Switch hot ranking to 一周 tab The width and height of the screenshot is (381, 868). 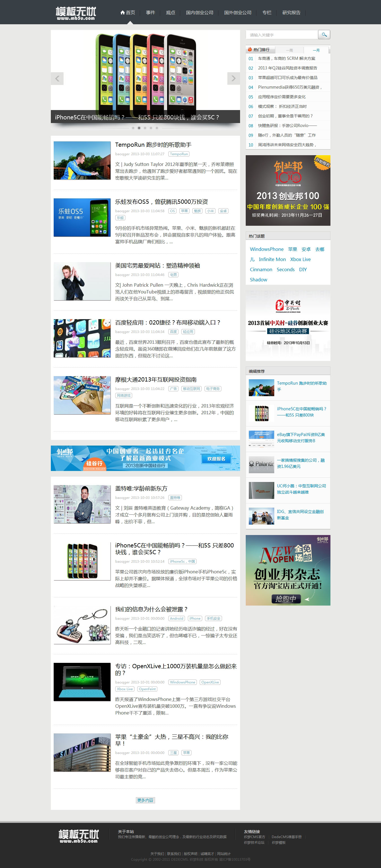tap(289, 50)
